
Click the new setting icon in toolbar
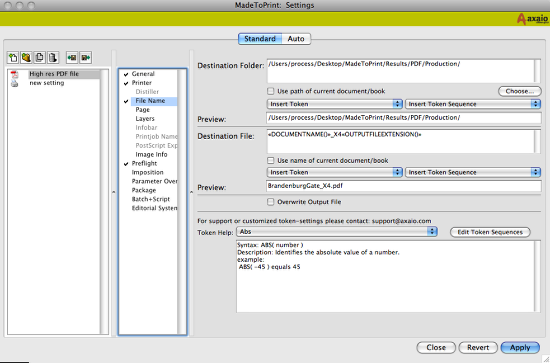click(x=13, y=58)
